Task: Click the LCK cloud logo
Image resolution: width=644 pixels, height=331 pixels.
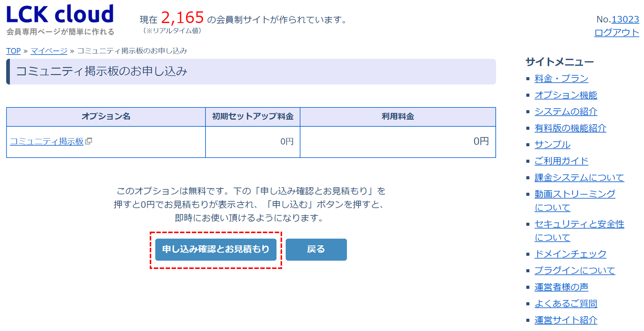Action: tap(59, 15)
